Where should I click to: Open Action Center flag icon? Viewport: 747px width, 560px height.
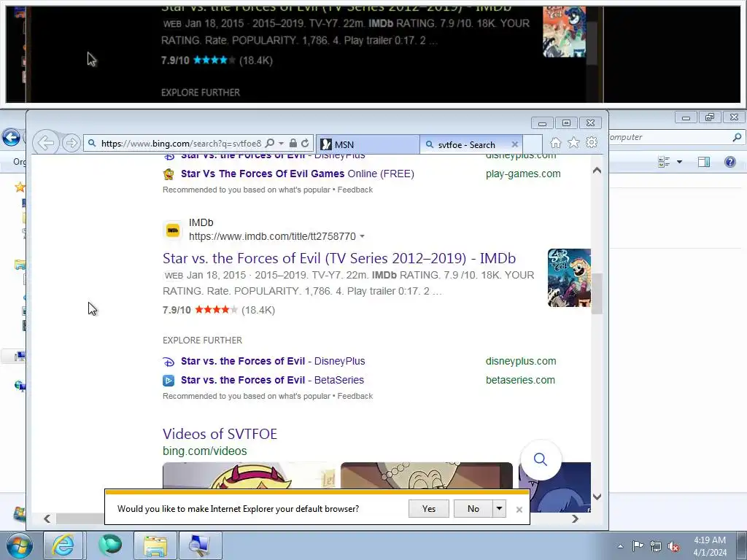click(638, 546)
